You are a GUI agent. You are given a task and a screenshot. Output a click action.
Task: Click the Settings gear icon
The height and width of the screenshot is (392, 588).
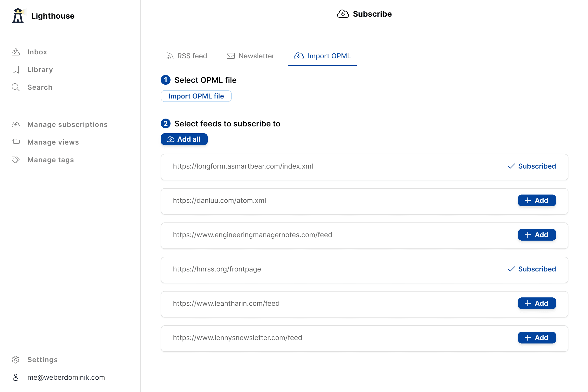point(15,359)
